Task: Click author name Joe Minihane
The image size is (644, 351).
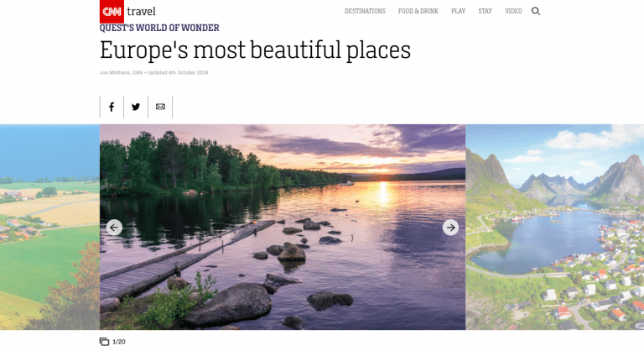Action: pyautogui.click(x=116, y=73)
